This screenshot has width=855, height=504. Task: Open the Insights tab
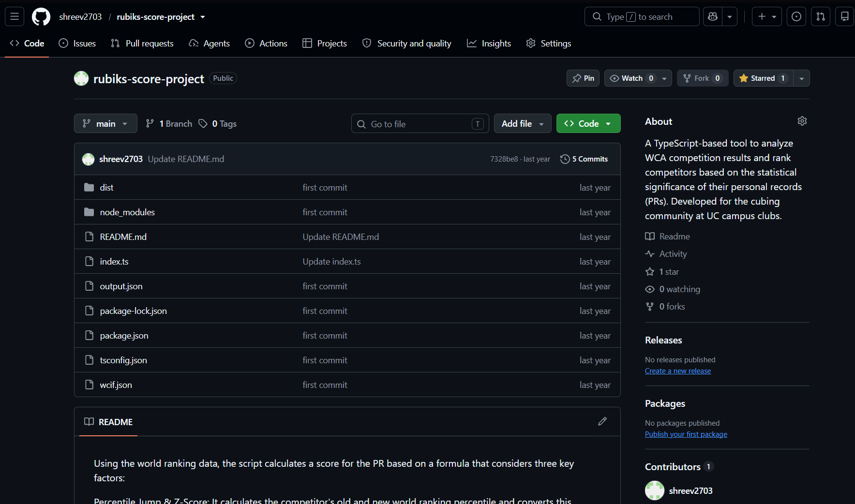pyautogui.click(x=489, y=43)
